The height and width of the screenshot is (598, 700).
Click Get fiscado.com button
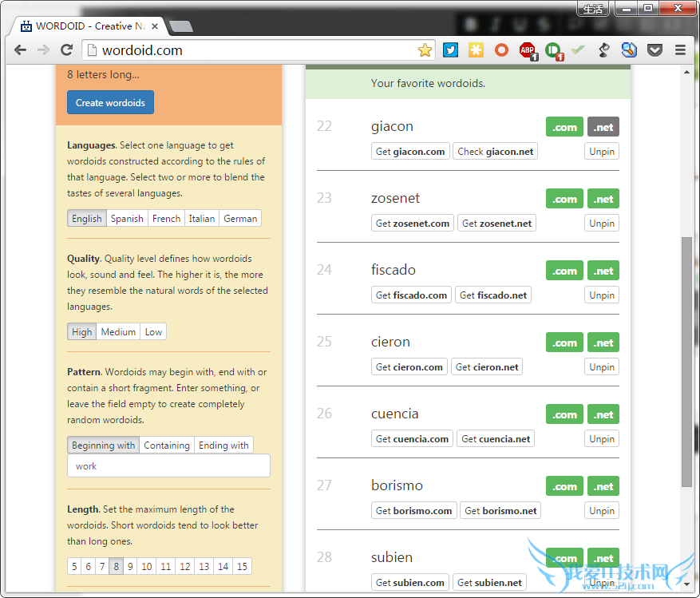coord(411,295)
